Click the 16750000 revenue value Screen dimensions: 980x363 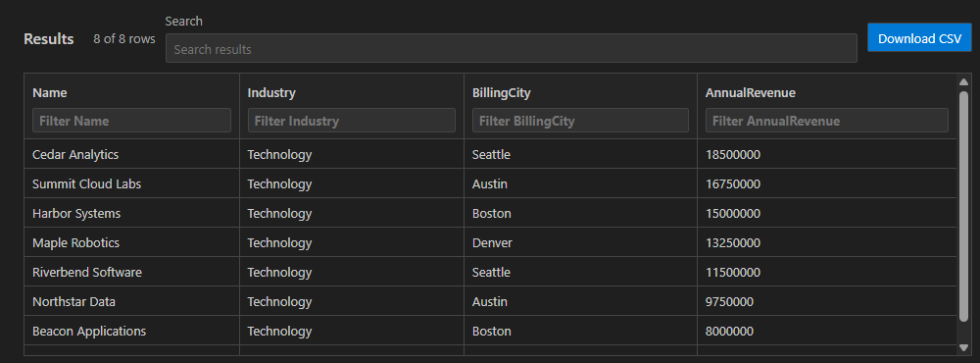tap(733, 183)
